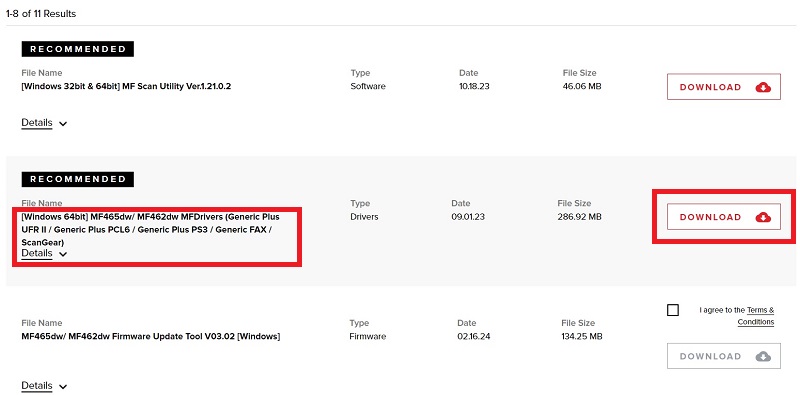Open Details link under MFDrivers file name
800x395 pixels.
click(37, 253)
